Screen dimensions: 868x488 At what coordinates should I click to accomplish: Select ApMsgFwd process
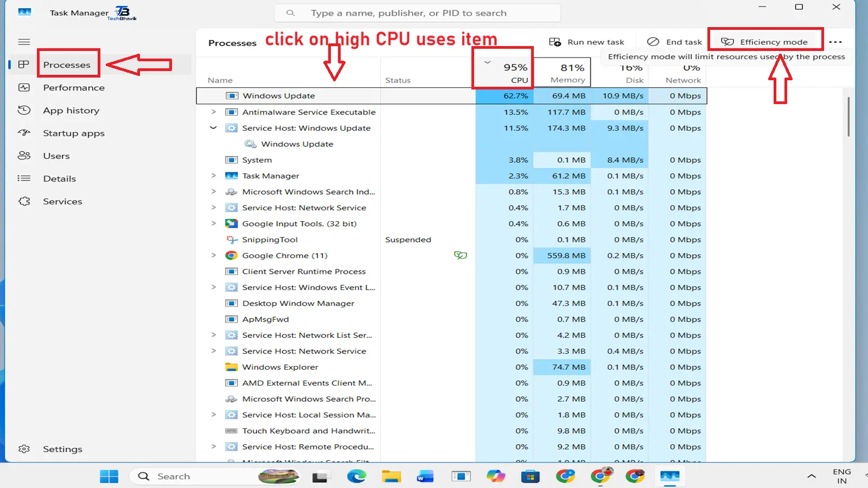(451, 319)
